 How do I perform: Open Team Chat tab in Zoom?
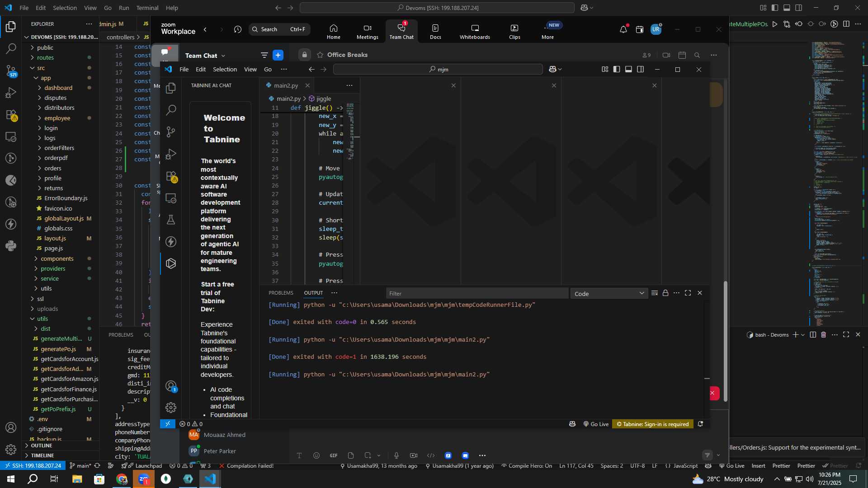[401, 32]
